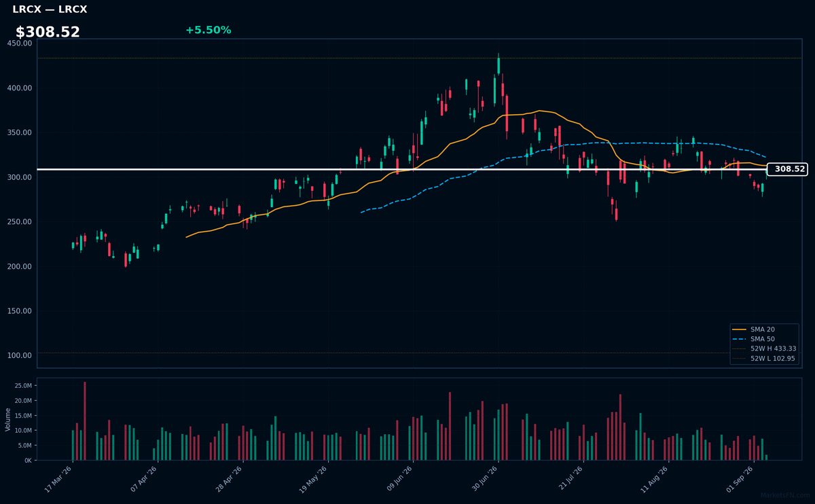Click the 19 May '26 date label
The image size is (815, 504).
[314, 480]
